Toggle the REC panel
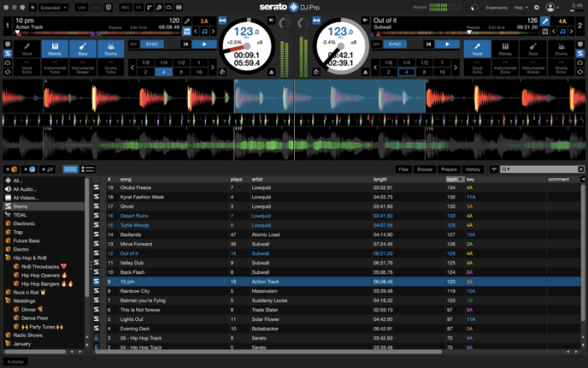Viewport: 588px width, 368px height. [125, 7]
